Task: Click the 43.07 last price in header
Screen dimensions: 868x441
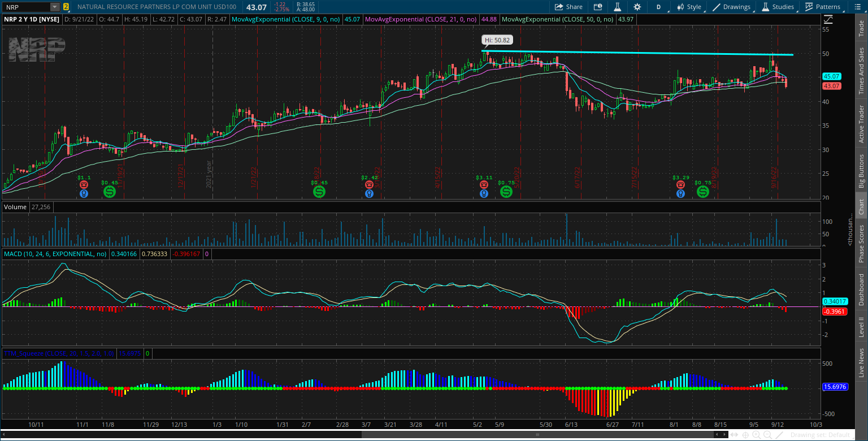Action: (256, 7)
